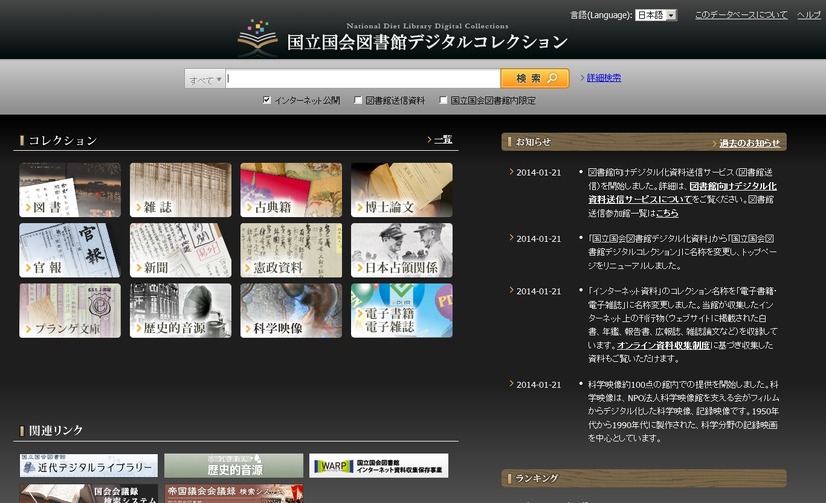Open the すべて search scope dropdown
Viewport: 826px width, 503px height.
(205, 79)
